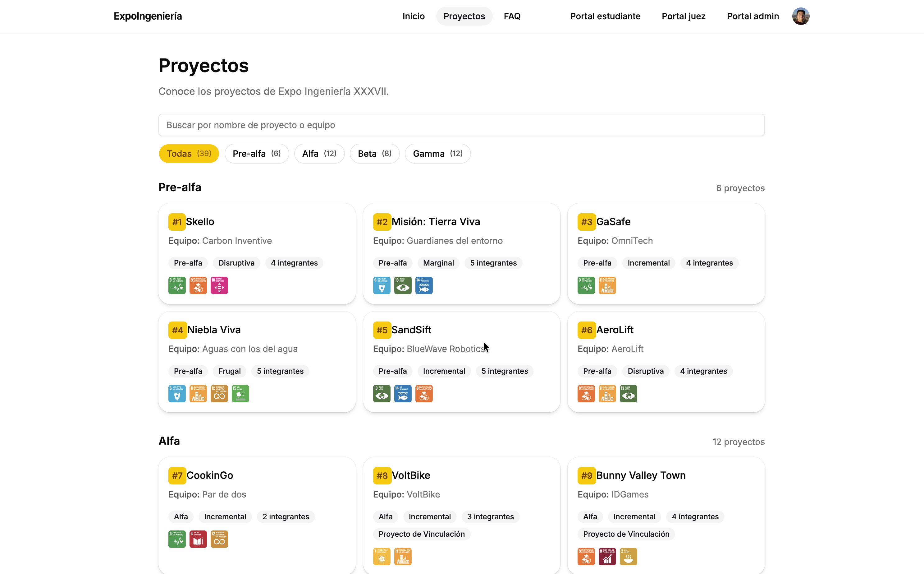The width and height of the screenshot is (924, 574).
Task: Click SDG 6 water icon on Niebla Viva card
Action: pos(177,394)
